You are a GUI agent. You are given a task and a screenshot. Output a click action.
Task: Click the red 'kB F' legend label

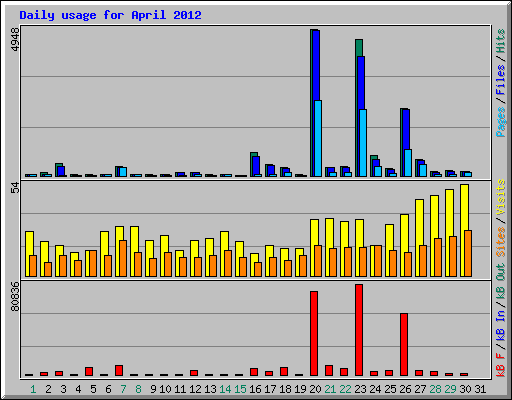pos(500,365)
